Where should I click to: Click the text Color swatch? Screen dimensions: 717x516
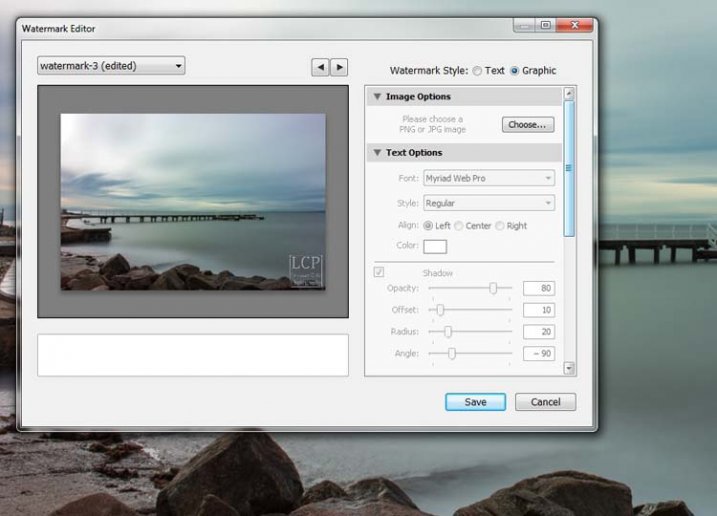(x=435, y=247)
